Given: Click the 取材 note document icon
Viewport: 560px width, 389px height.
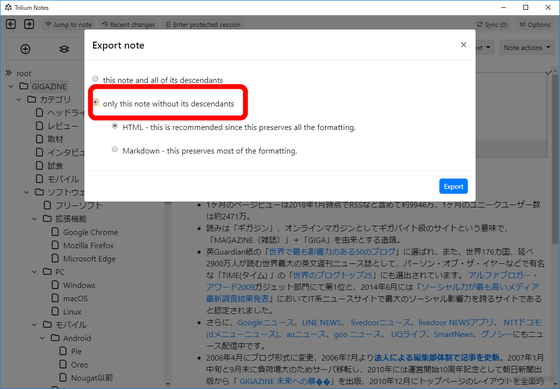Looking at the screenshot, I should coord(39,139).
